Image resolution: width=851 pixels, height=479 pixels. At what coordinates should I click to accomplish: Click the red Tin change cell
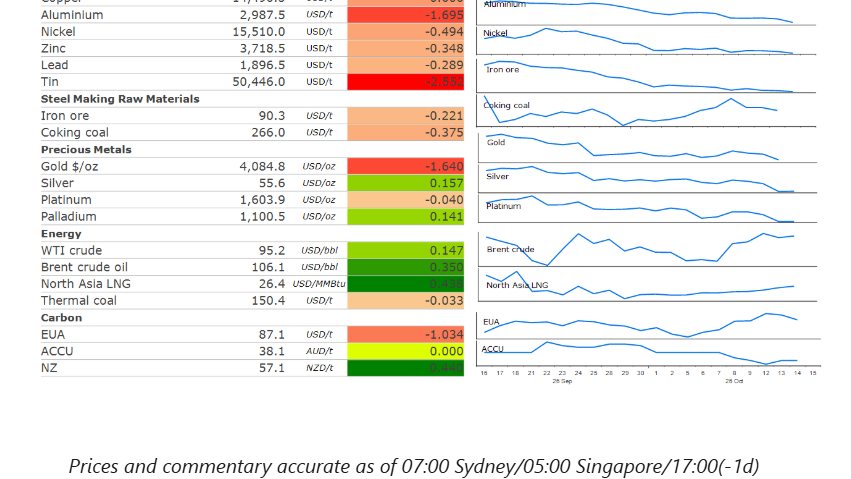pos(405,82)
